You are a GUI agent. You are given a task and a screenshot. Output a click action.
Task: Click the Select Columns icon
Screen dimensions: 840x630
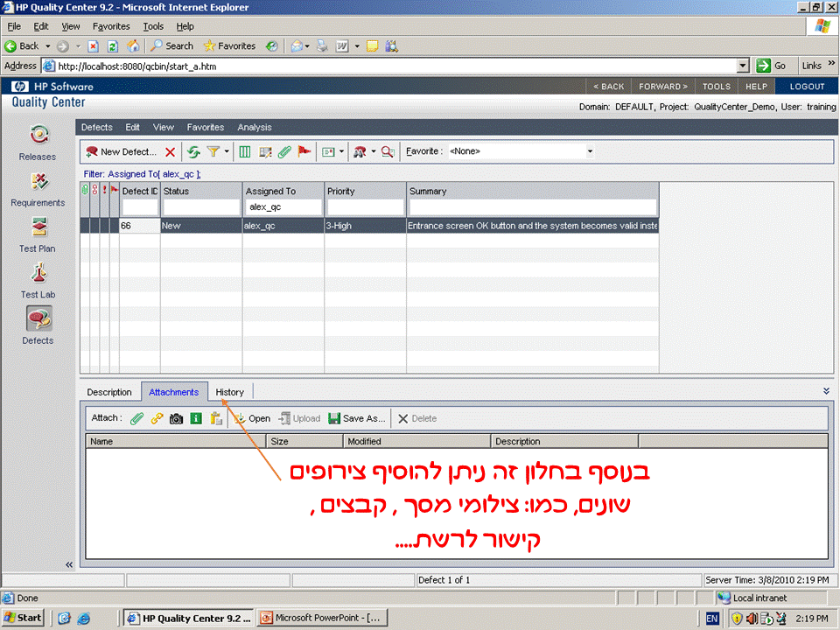(x=245, y=151)
